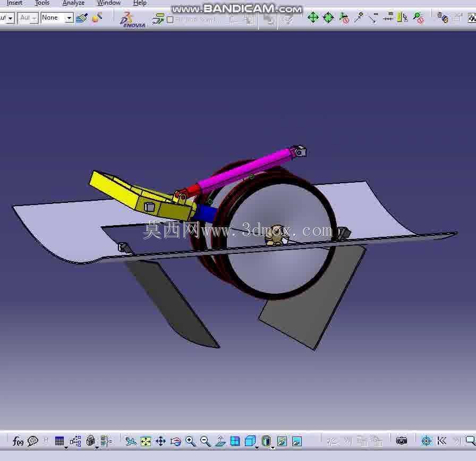This screenshot has height=461, width=476.
Task: Open the Tools menu
Action: (42, 3)
